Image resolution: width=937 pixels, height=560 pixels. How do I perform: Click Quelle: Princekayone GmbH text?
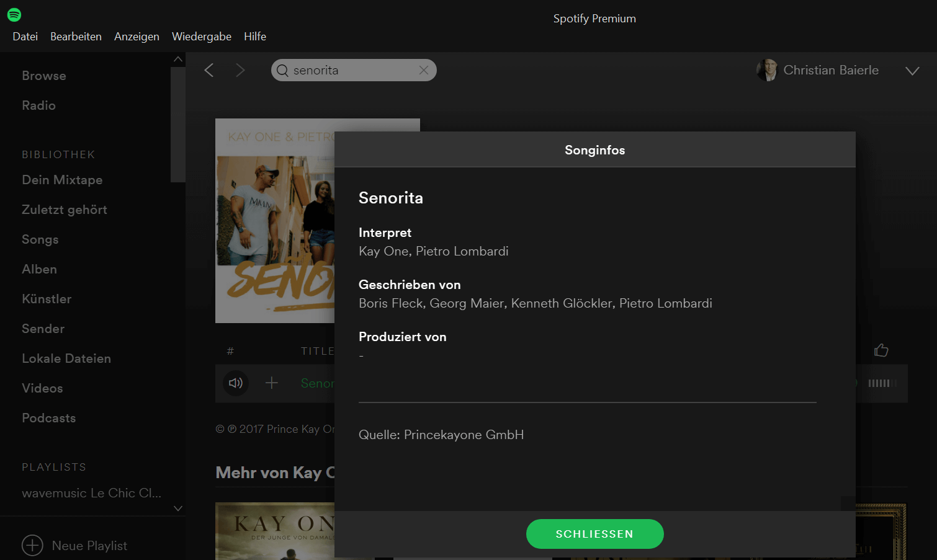pyautogui.click(x=441, y=435)
